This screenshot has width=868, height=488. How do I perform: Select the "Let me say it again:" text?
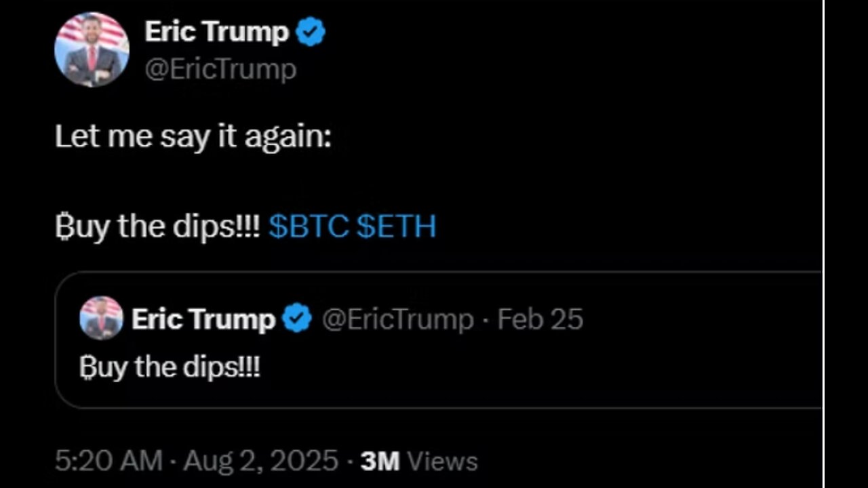click(x=193, y=137)
